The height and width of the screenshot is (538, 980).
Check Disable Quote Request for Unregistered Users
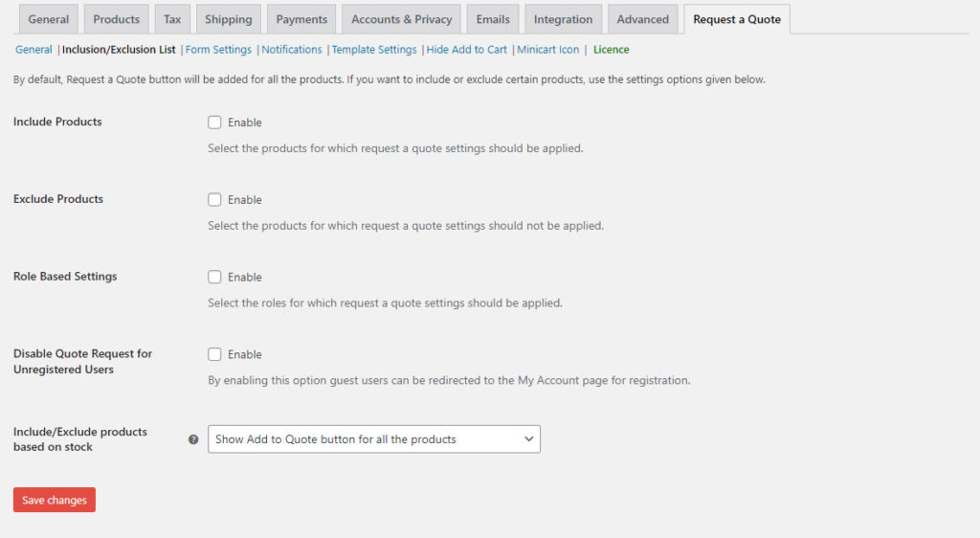[x=214, y=354]
